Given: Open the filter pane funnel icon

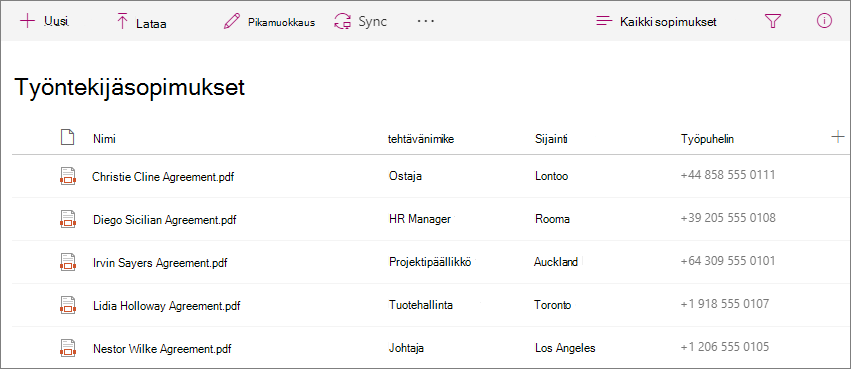Looking at the screenshot, I should tap(772, 21).
